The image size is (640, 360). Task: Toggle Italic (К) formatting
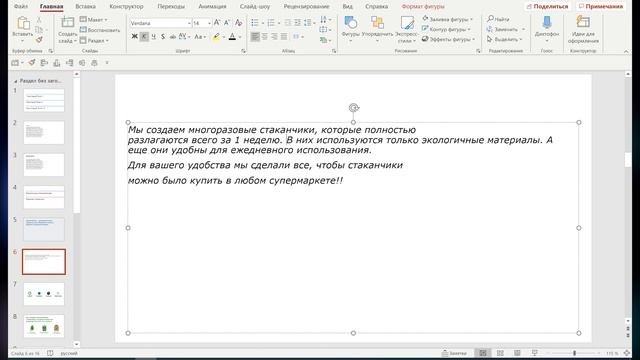[144, 37]
